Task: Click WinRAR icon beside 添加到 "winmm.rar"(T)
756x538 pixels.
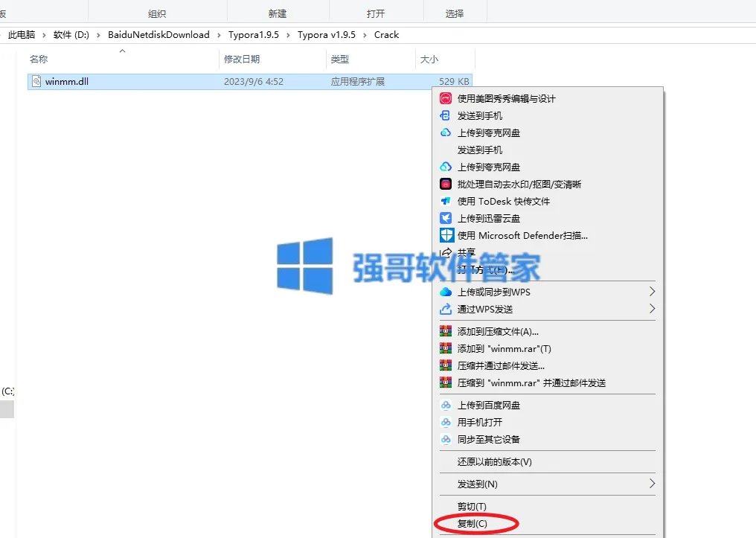Action: click(x=446, y=348)
